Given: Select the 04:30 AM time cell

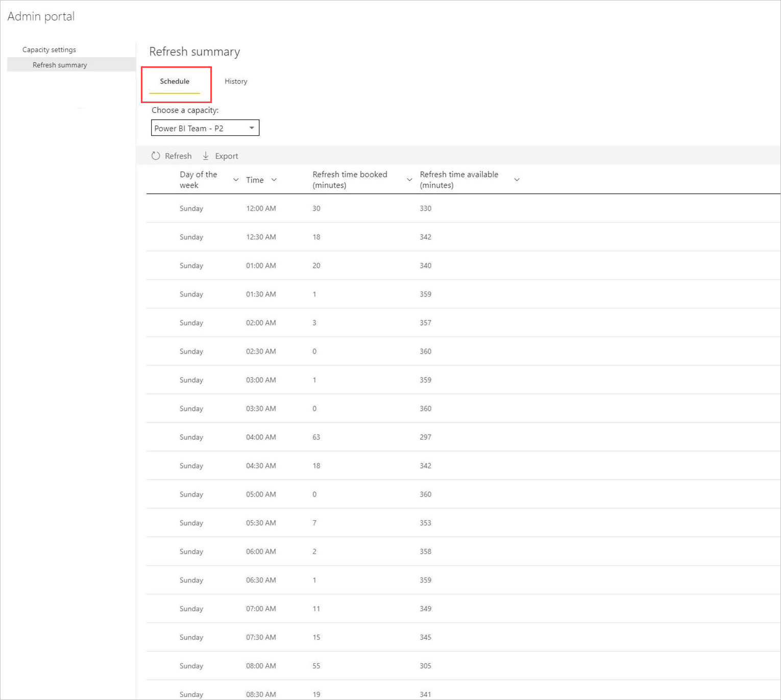Looking at the screenshot, I should coord(261,465).
